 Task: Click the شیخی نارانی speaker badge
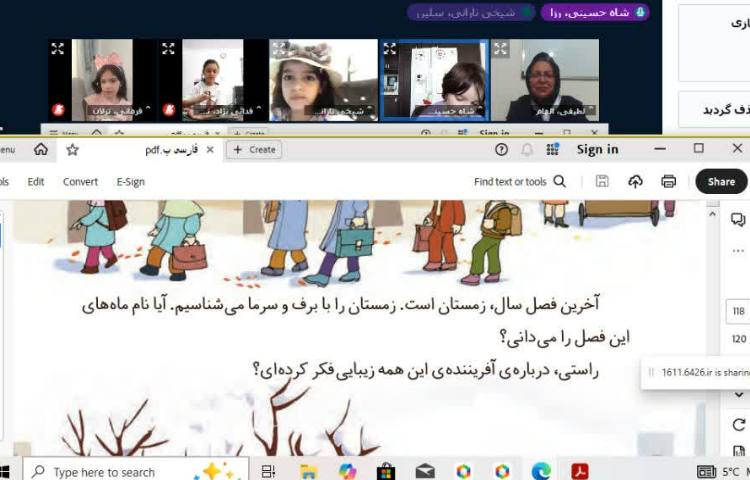click(471, 12)
